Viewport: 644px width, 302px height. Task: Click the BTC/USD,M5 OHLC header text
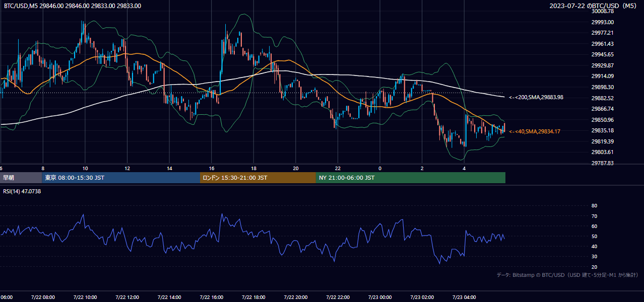click(73, 6)
